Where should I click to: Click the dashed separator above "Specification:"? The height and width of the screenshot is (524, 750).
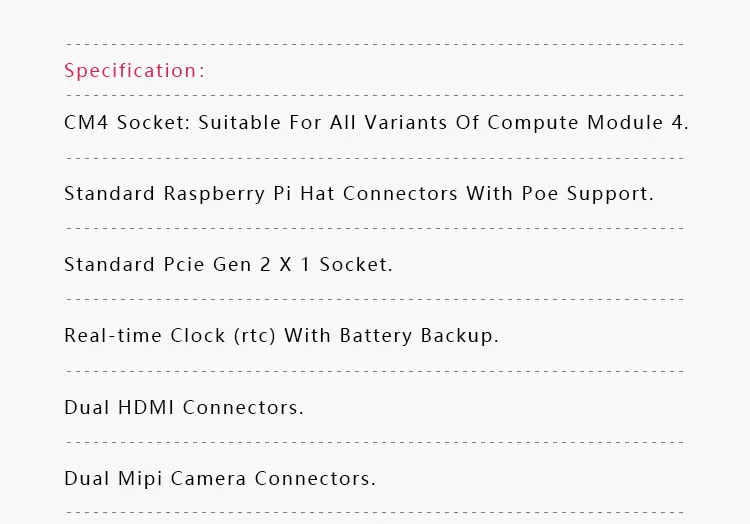[374, 45]
